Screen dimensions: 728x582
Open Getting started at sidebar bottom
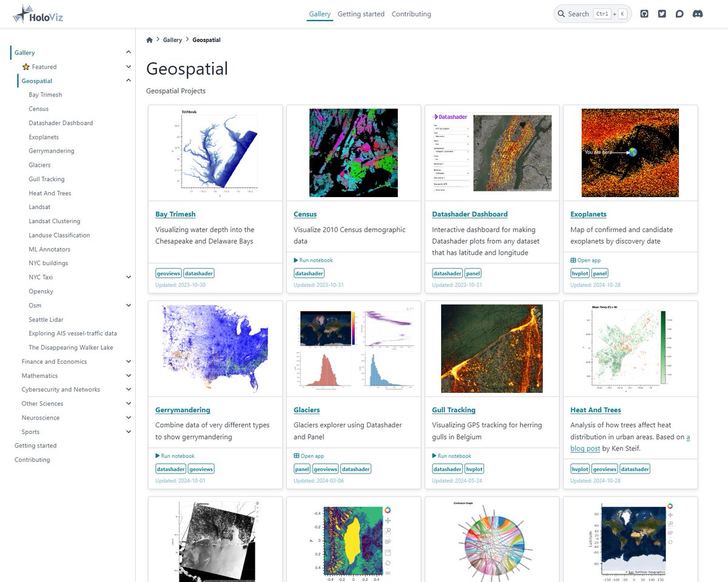pos(36,446)
